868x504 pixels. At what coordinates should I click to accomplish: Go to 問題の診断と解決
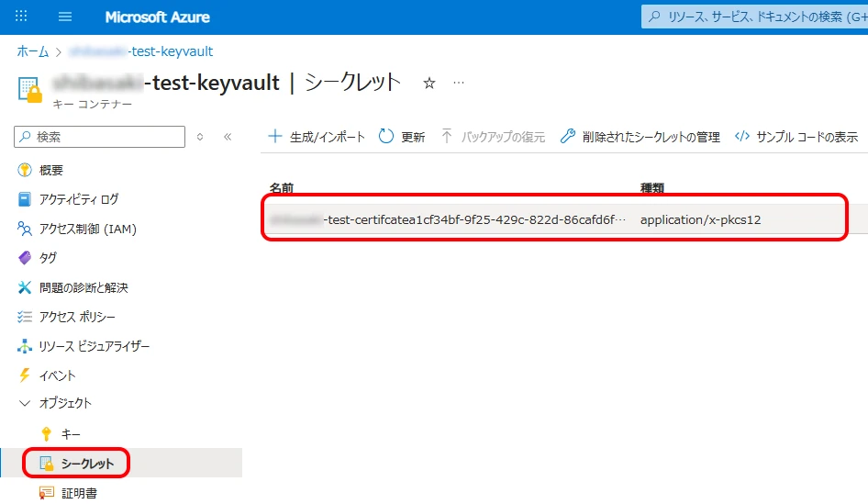coord(83,287)
